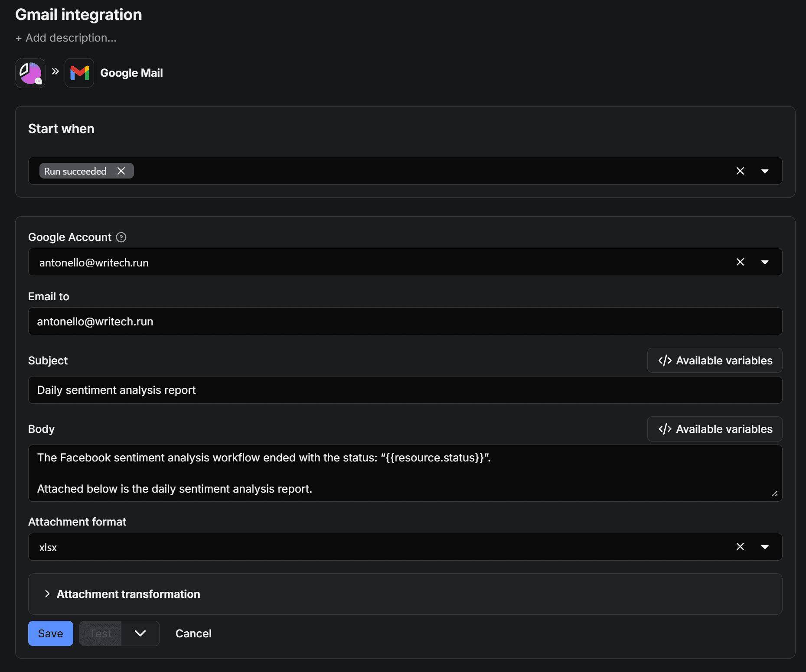This screenshot has width=806, height=672.
Task: Open the Test options dropdown arrow
Action: click(x=140, y=633)
